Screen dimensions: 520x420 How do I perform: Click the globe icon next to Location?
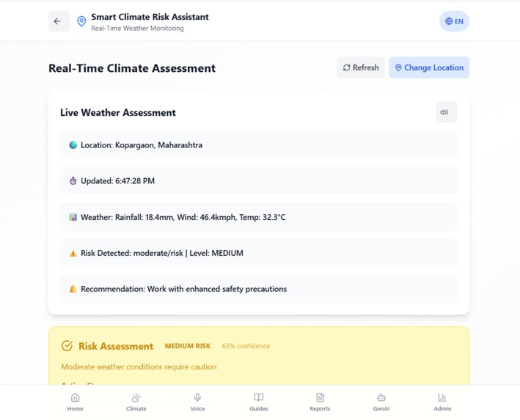tap(73, 145)
